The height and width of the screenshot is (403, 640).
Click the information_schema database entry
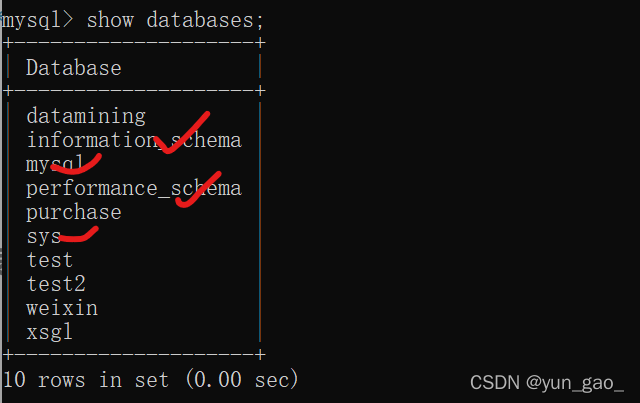pos(134,140)
